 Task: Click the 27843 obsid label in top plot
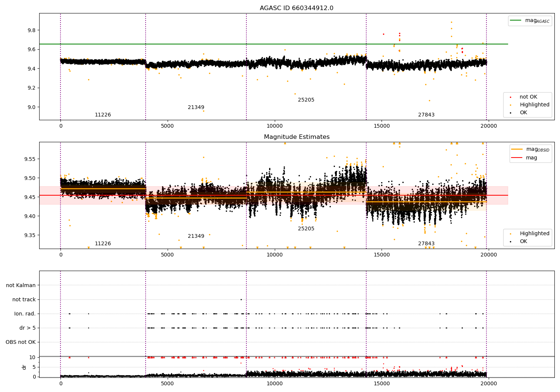(x=426, y=115)
